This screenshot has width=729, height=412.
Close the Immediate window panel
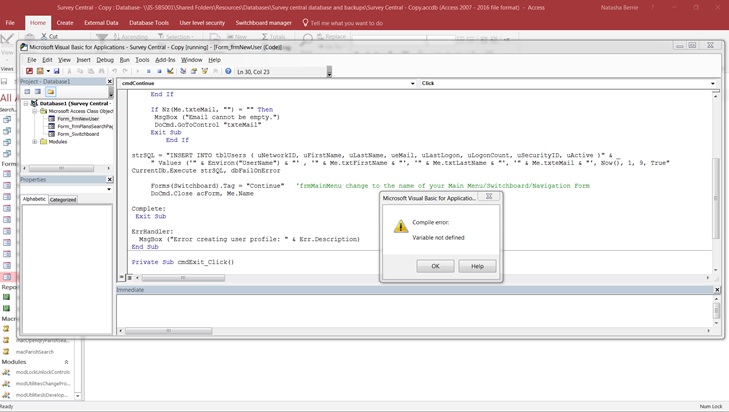[x=717, y=290]
